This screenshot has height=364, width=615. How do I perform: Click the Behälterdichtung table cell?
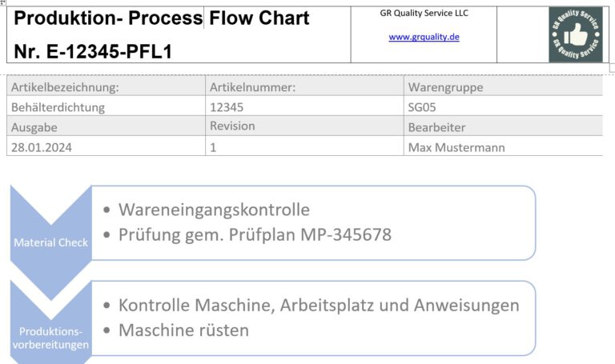pos(106,107)
